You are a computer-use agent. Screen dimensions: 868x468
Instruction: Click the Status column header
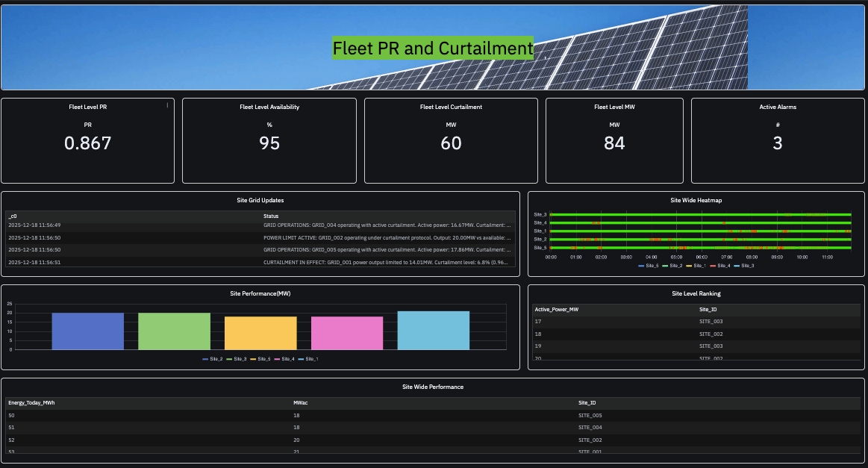click(x=271, y=216)
